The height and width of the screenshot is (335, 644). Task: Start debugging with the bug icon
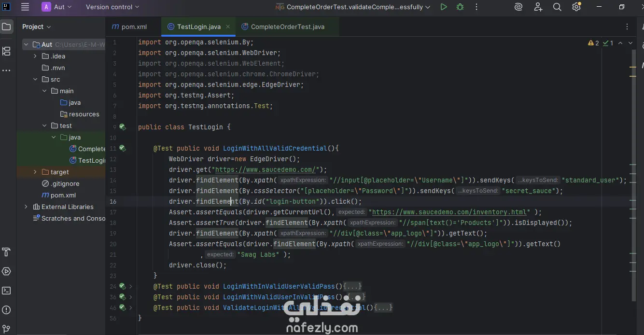tap(460, 7)
